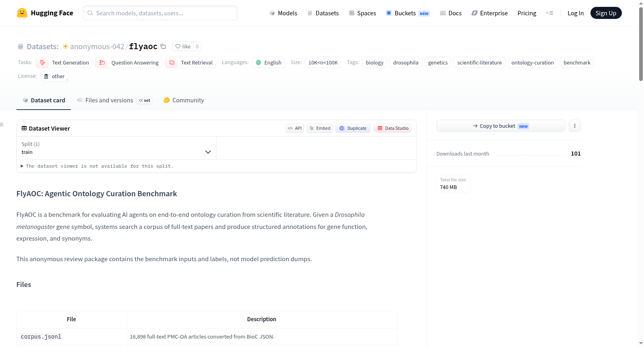The image size is (644, 347).
Task: Duplicate the dataset
Action: tap(353, 128)
